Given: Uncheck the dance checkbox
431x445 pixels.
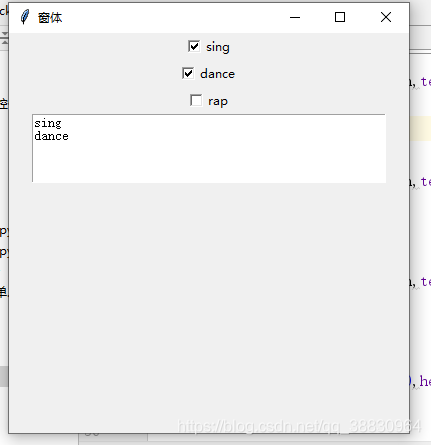Looking at the screenshot, I should click(x=188, y=73).
